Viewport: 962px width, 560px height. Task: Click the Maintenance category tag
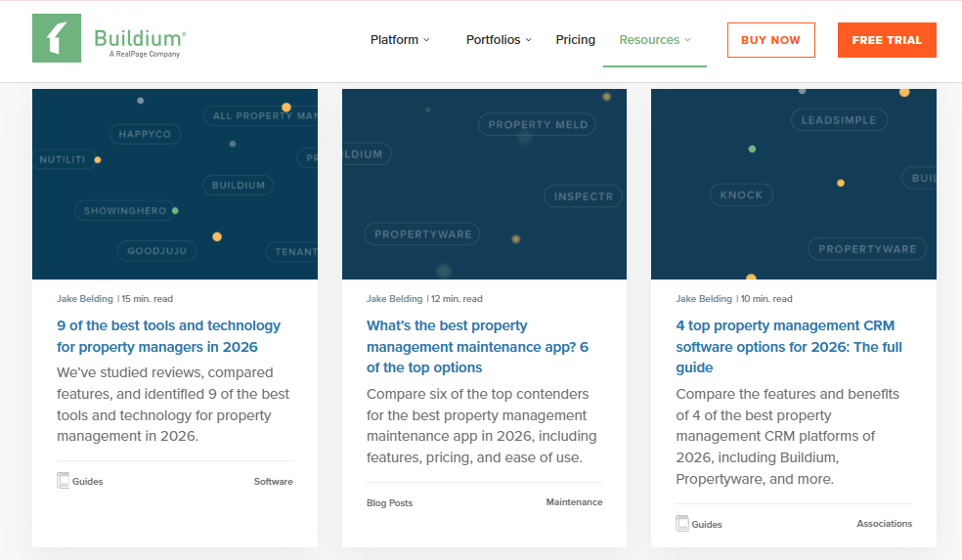[x=574, y=501]
